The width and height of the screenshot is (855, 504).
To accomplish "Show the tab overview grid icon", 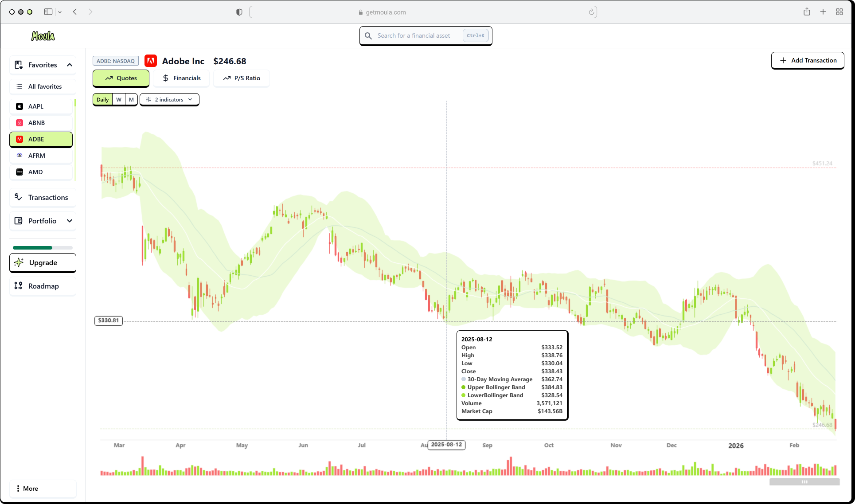I will pos(839,12).
